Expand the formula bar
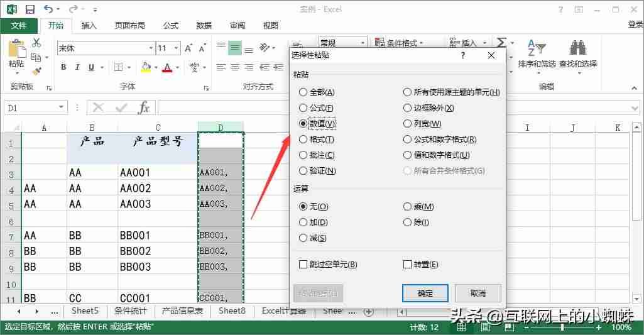The image size is (644, 335). (635, 108)
